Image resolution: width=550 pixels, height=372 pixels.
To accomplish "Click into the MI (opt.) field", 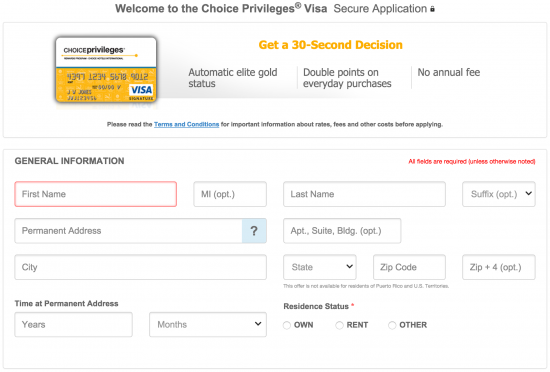I will point(230,194).
